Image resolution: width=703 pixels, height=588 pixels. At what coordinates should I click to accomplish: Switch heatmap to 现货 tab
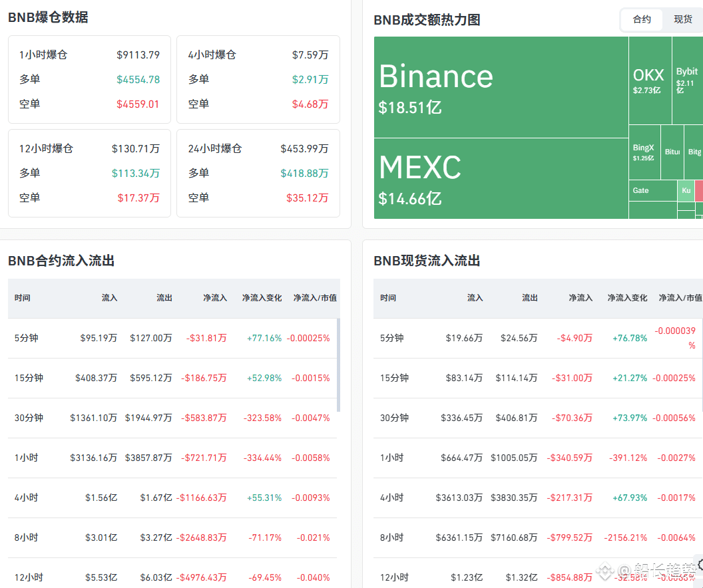[682, 19]
